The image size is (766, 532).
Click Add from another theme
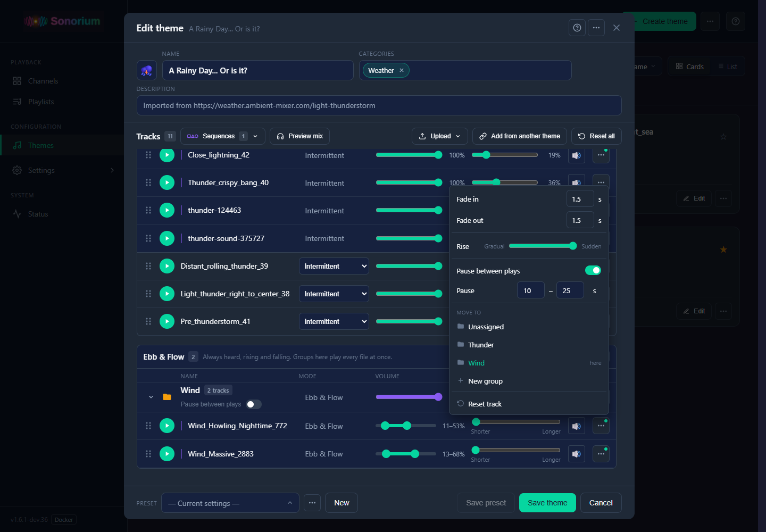(x=520, y=136)
